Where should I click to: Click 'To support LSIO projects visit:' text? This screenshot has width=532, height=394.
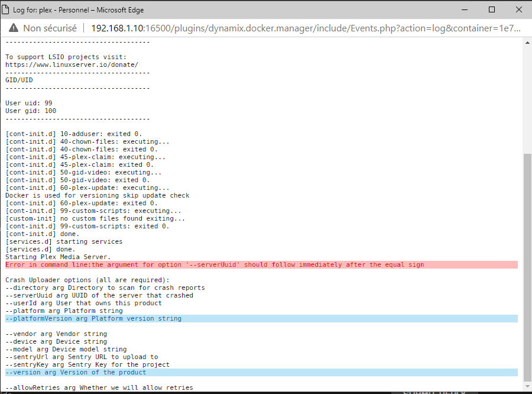[x=66, y=57]
